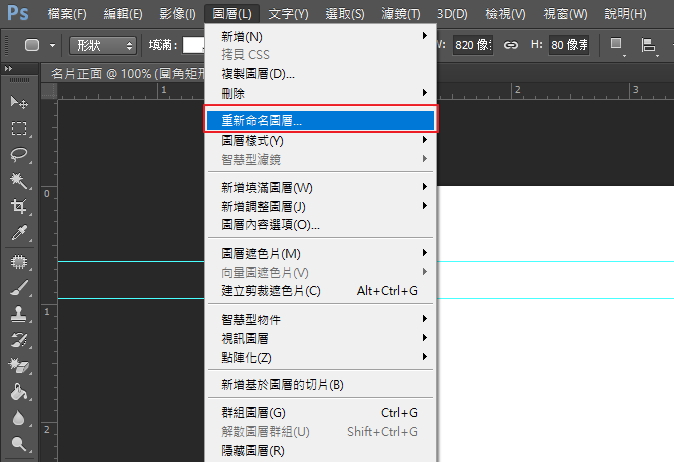Select the Eyedropper tool
This screenshot has height=462, width=674.
coord(19,233)
